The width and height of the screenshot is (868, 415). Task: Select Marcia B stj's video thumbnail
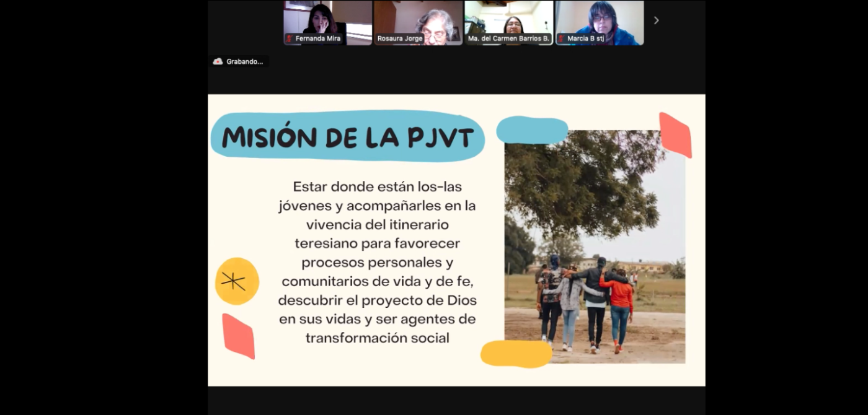pos(600,19)
